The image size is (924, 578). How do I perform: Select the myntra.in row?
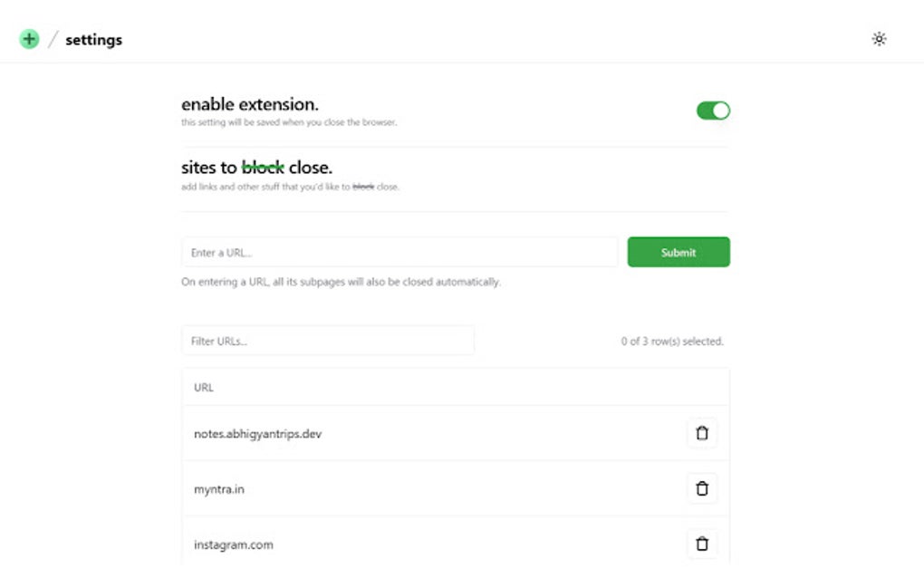219,489
